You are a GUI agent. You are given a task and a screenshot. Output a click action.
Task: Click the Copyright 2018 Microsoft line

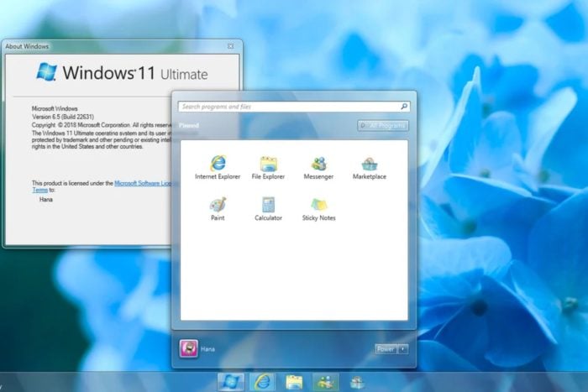pyautogui.click(x=102, y=125)
